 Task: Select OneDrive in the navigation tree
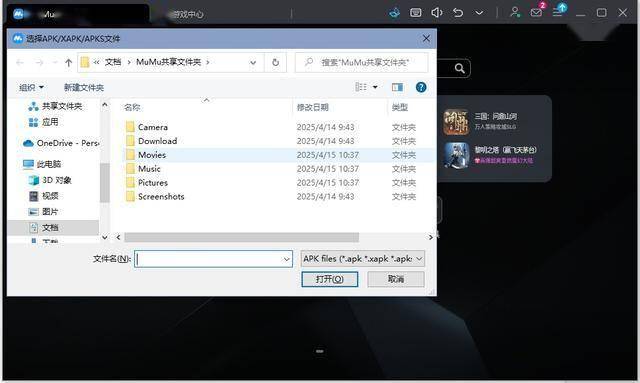[x=61, y=143]
